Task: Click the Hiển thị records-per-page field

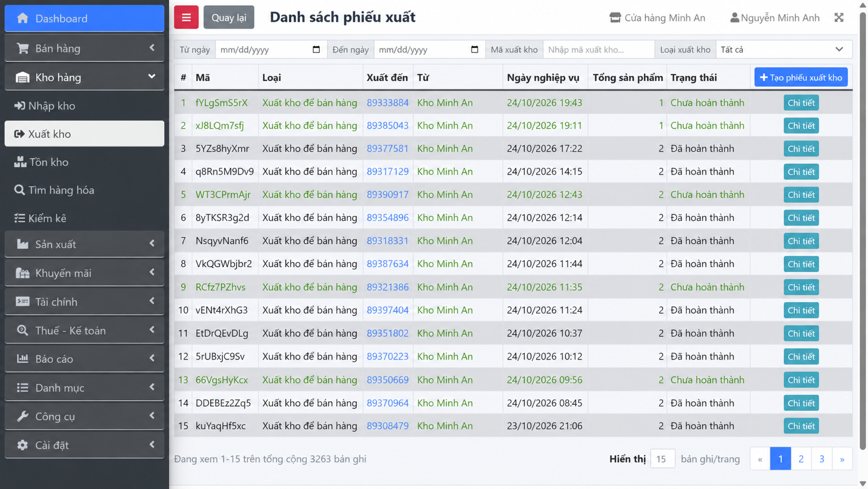Action: (662, 458)
